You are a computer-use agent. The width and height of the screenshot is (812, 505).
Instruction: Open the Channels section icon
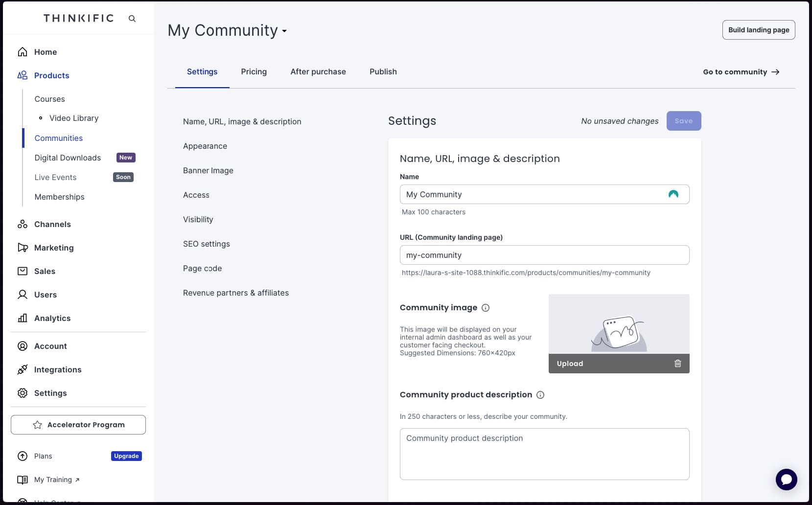pos(22,224)
